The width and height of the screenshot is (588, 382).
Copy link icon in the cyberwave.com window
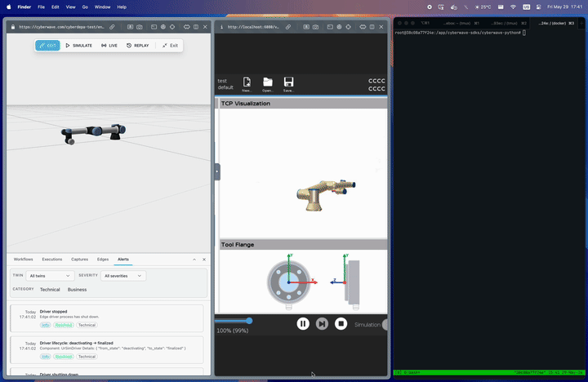point(112,27)
